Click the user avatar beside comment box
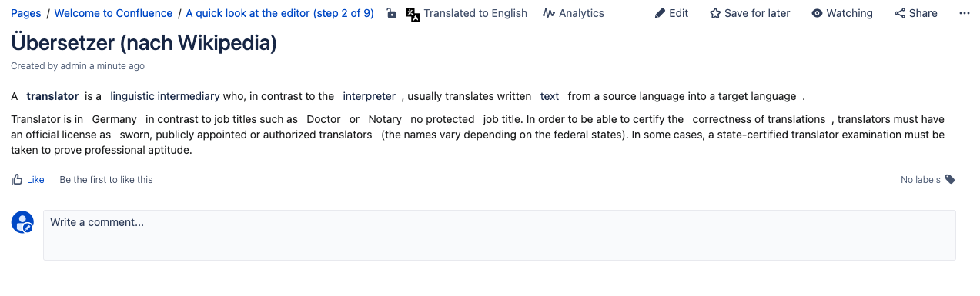Screen dimensions: 980x296 [x=22, y=222]
